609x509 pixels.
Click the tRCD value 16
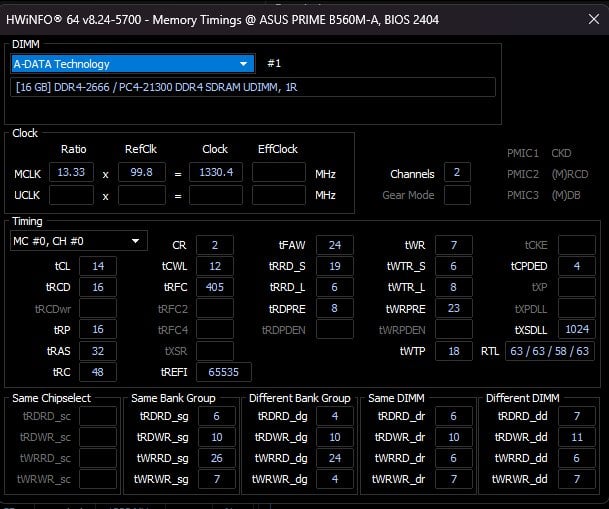98,287
